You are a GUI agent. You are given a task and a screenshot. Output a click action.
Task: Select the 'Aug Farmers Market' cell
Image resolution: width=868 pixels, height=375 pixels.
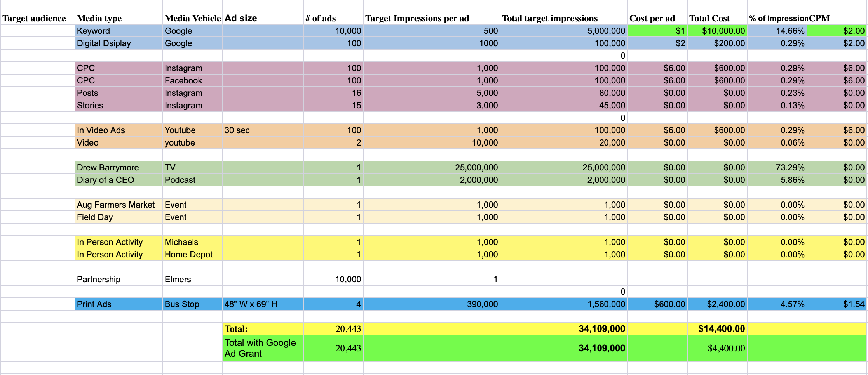[x=119, y=205]
